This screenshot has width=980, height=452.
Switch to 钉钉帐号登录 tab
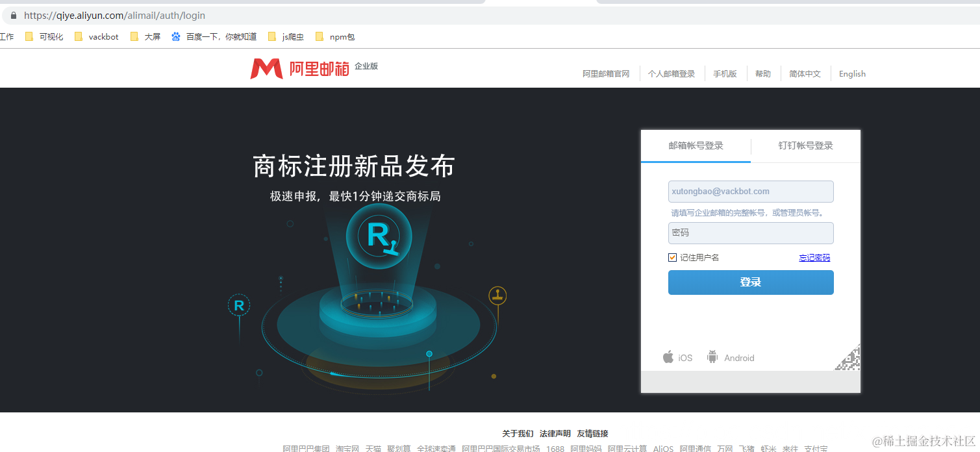(805, 145)
